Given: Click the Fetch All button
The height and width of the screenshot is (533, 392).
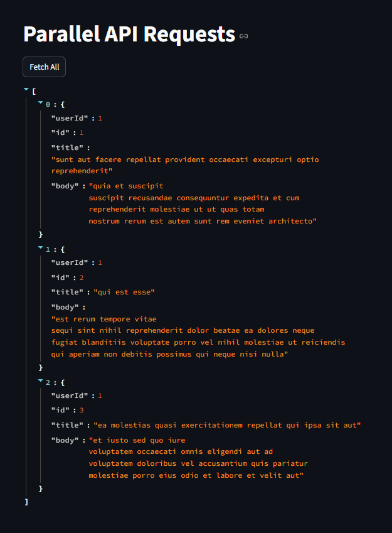Looking at the screenshot, I should (44, 67).
